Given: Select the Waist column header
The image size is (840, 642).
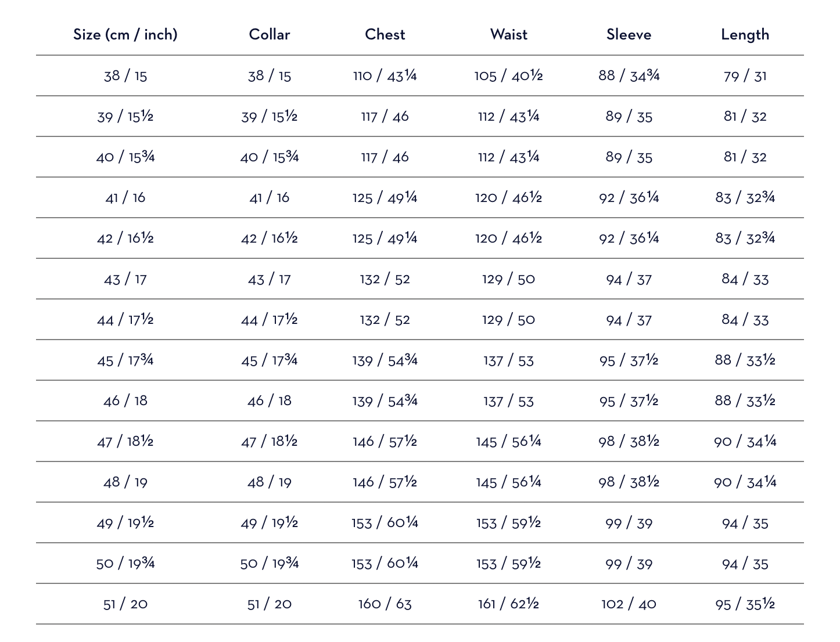Looking at the screenshot, I should (508, 34).
